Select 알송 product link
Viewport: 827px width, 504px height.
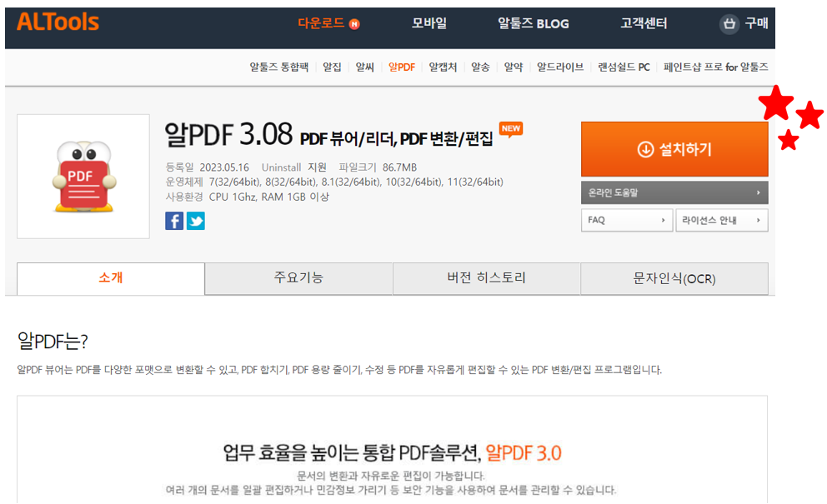pyautogui.click(x=480, y=67)
